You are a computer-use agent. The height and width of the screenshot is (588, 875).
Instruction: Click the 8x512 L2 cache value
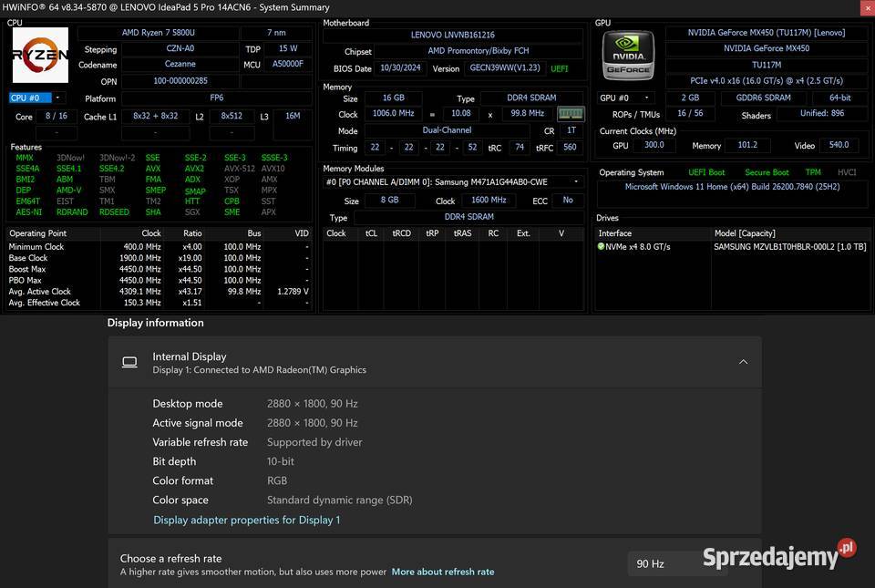232,116
